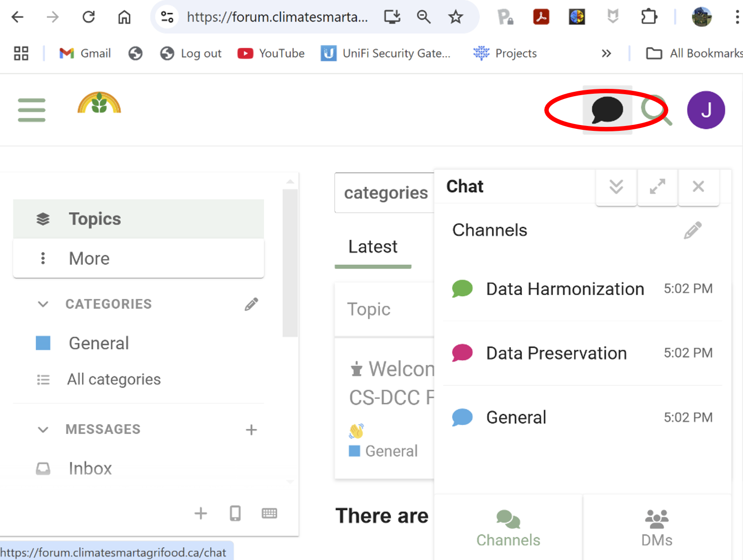This screenshot has width=743, height=560.
Task: Click the sidebar vertical scrollbar
Action: click(x=290, y=264)
